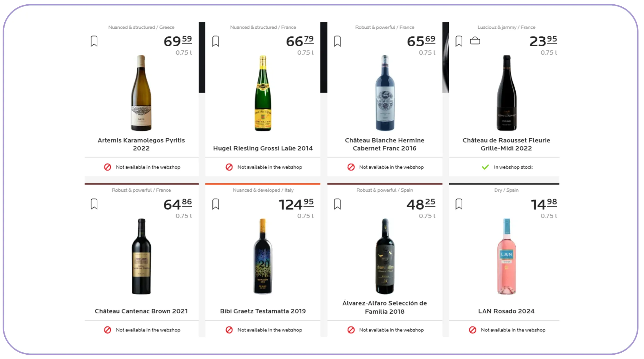The width and height of the screenshot is (644, 359).
Task: Open Hugel Riesling Grossi Laüe 2014 title
Action: (x=263, y=148)
